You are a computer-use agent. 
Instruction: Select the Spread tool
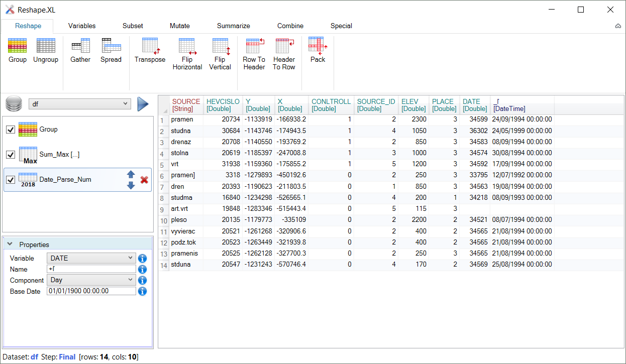[111, 50]
